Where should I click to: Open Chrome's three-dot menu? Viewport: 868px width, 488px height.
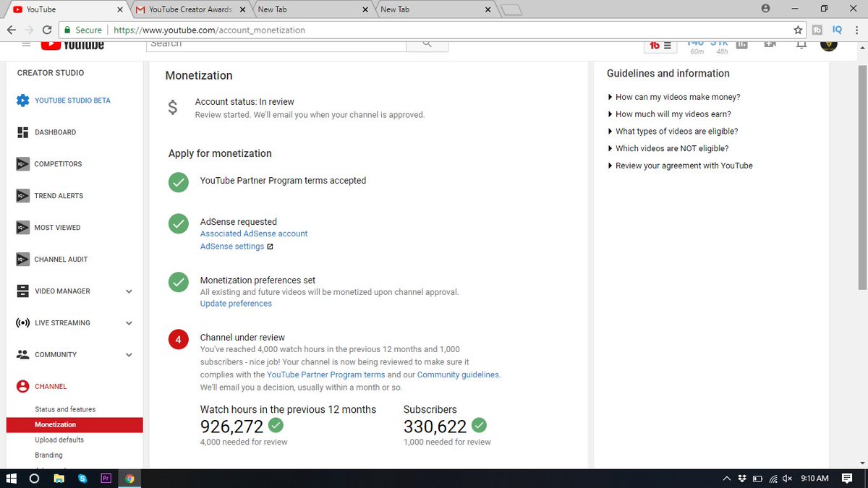[x=857, y=30]
